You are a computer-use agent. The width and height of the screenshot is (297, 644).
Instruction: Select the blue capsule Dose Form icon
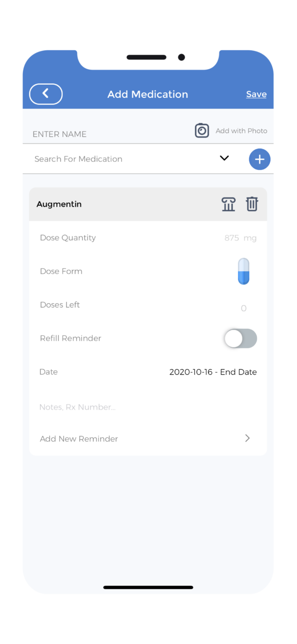point(243,271)
